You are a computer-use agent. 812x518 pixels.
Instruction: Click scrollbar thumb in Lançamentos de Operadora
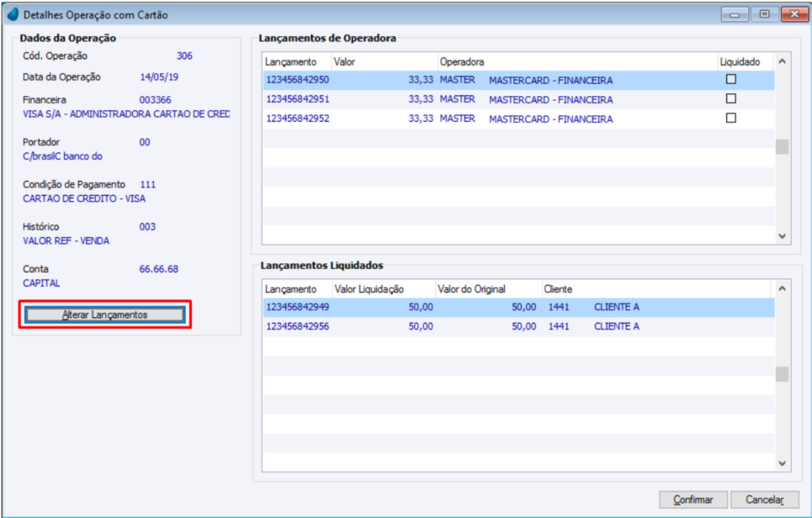point(782,147)
